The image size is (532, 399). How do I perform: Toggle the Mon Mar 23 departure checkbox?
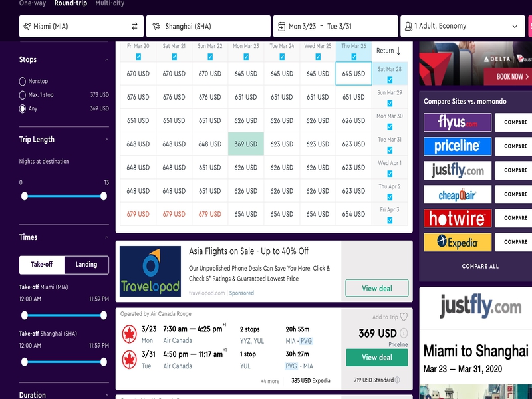[246, 57]
